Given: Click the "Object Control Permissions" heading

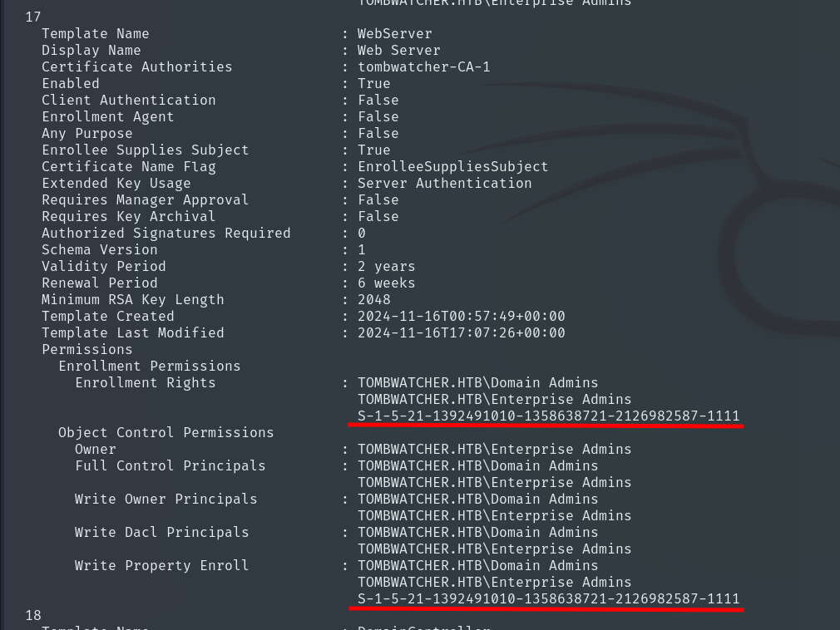Looking at the screenshot, I should [x=166, y=433].
